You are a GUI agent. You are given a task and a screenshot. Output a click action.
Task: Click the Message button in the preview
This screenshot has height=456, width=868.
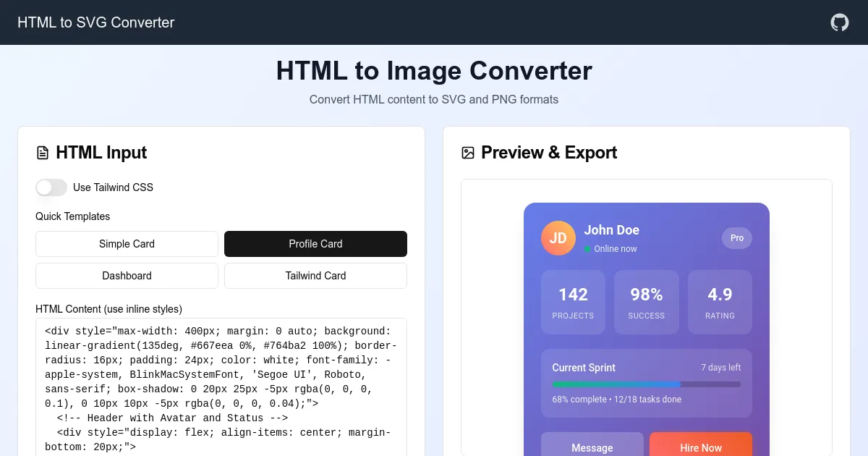coord(592,447)
